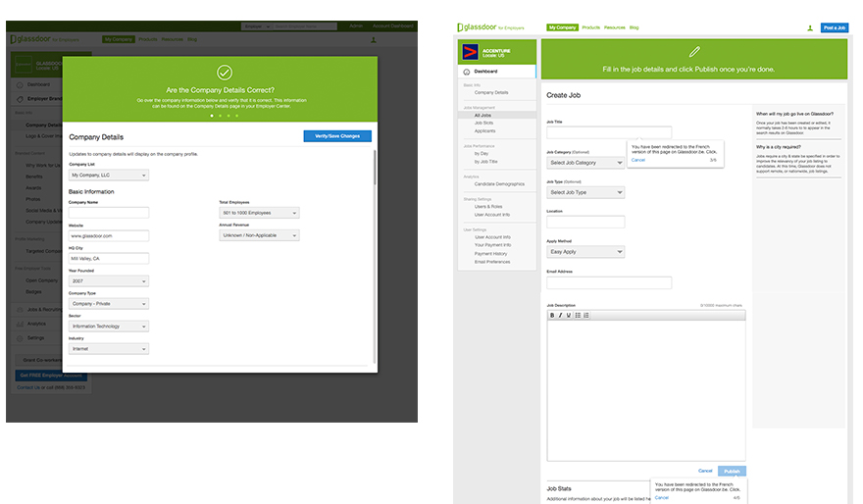Click the pencil icon in the Create Job banner
The height and width of the screenshot is (504, 863).
[693, 51]
